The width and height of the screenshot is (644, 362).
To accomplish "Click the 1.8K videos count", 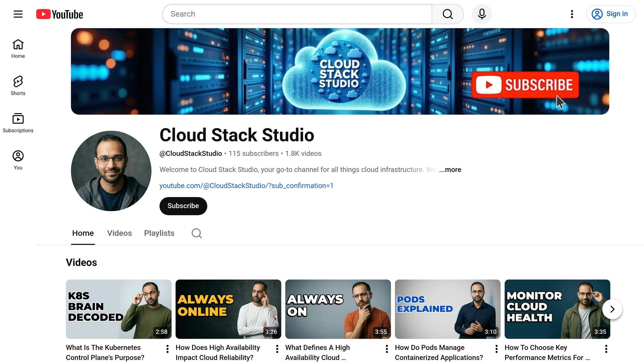I will click(303, 153).
